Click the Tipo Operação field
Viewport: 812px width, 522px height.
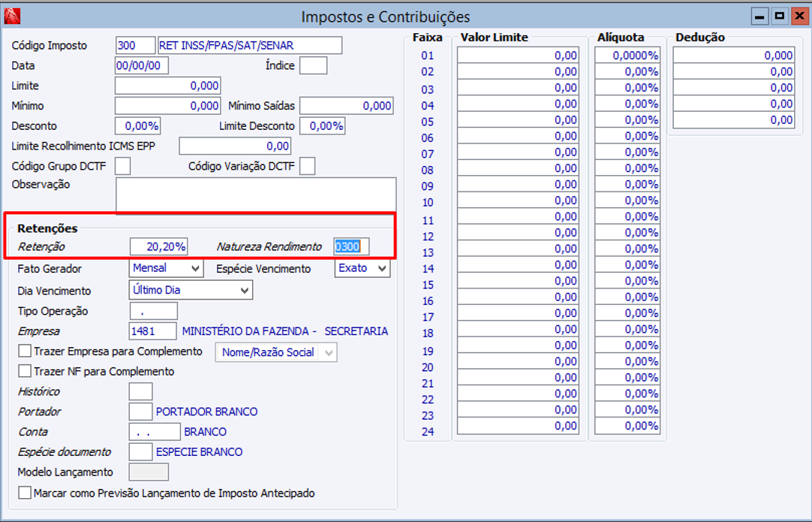pyautogui.click(x=153, y=311)
